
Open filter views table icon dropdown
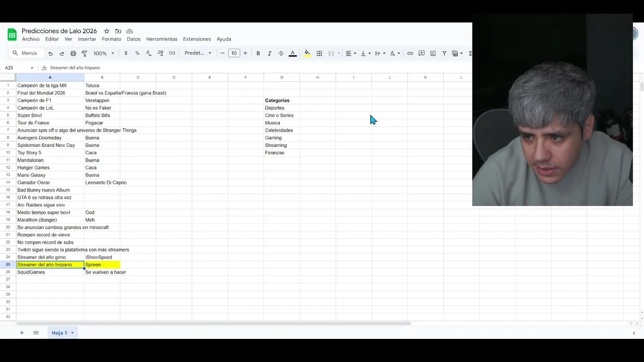click(x=457, y=53)
